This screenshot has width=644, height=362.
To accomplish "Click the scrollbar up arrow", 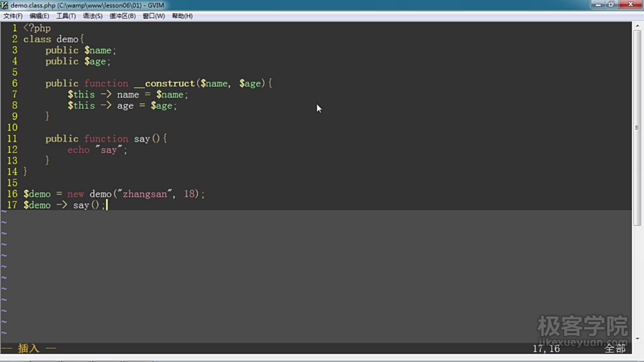I will pyautogui.click(x=637, y=25).
